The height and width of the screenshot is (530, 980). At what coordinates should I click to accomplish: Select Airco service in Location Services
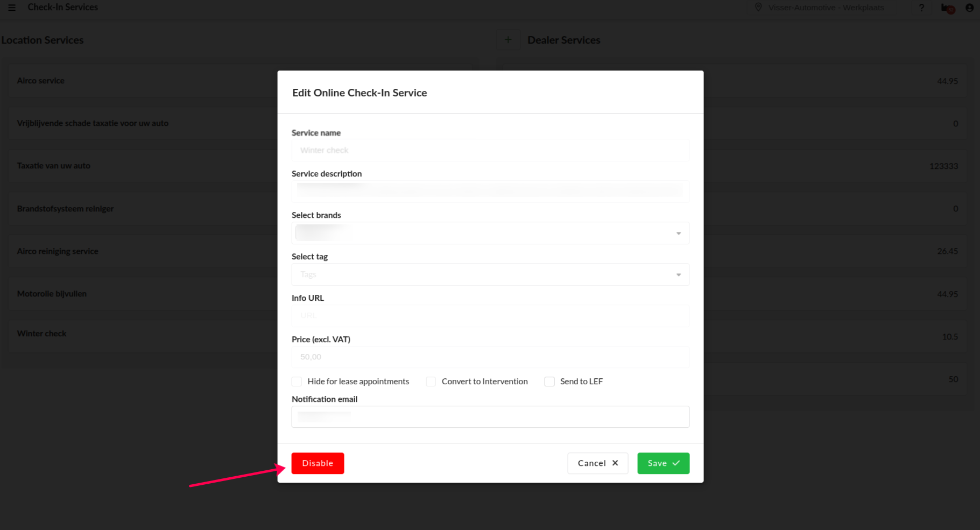pos(40,81)
